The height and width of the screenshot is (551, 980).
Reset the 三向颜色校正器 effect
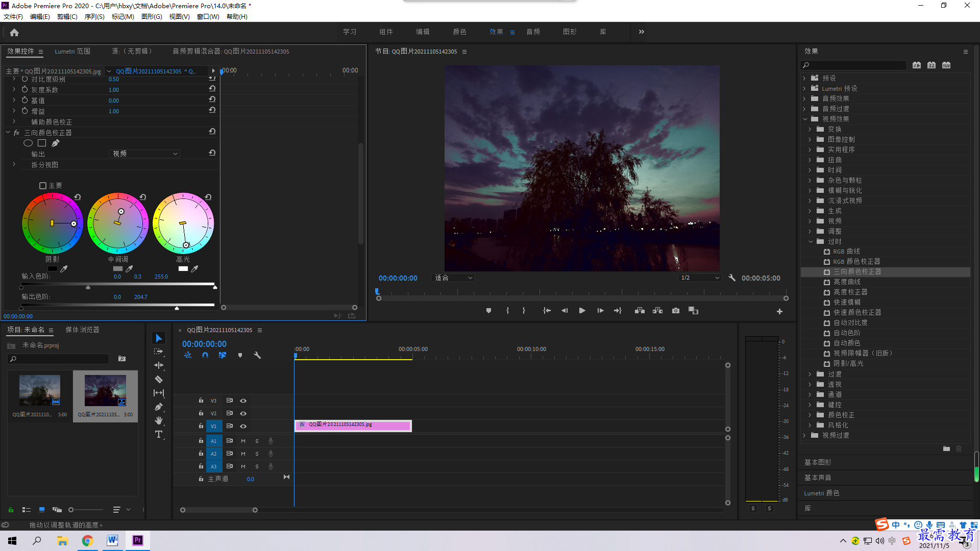[x=212, y=132]
